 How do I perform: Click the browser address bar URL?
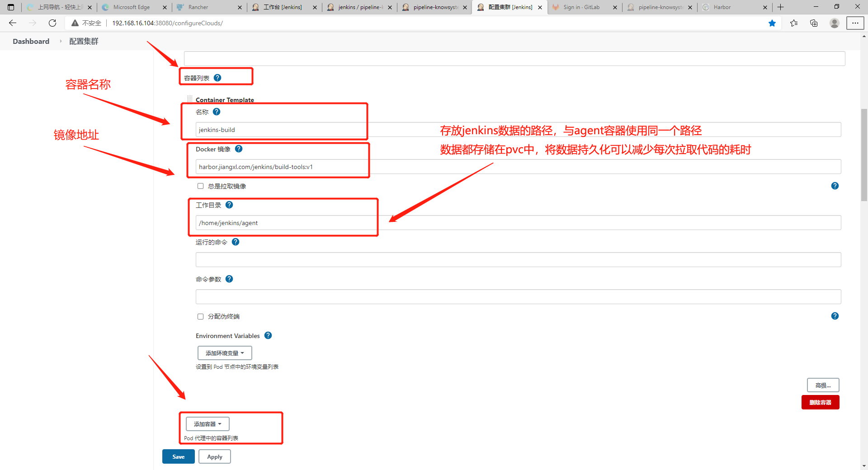[167, 23]
